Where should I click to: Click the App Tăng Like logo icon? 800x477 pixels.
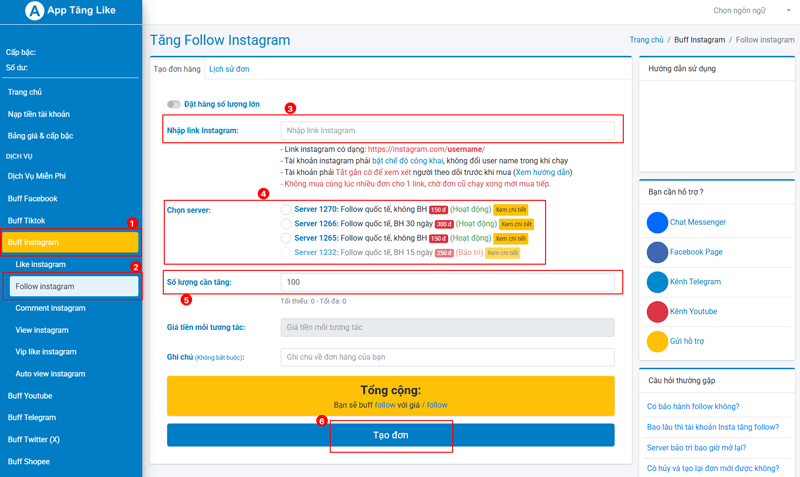[x=35, y=10]
